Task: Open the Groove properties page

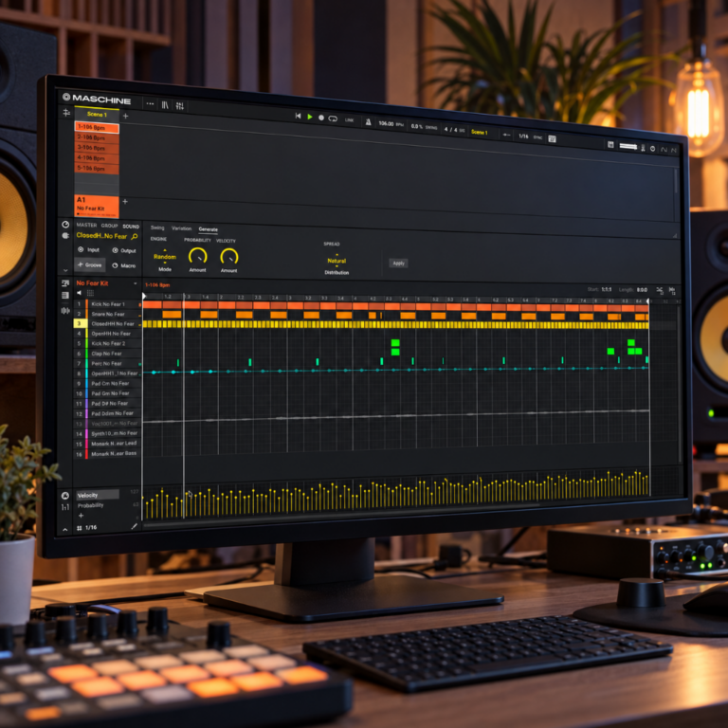Action: tap(90, 264)
